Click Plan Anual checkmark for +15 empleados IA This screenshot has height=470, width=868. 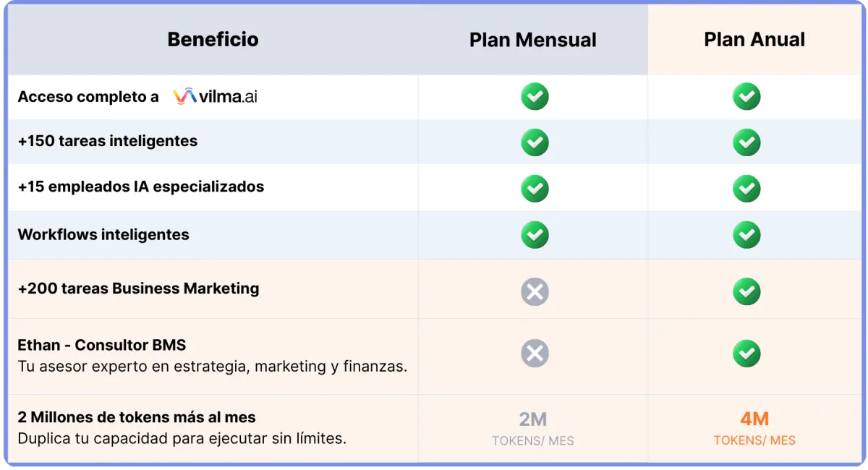pos(746,188)
